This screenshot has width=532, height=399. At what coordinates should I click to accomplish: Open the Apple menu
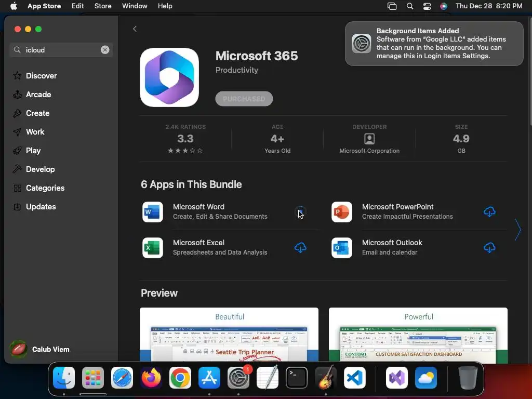(x=14, y=6)
